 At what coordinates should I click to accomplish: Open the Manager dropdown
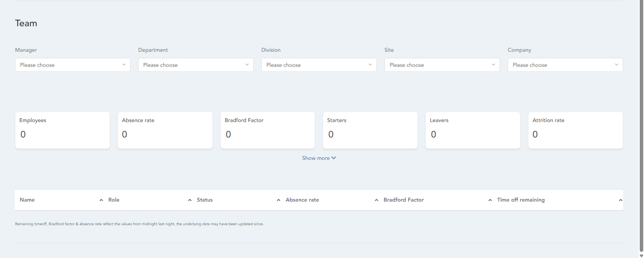tap(73, 65)
